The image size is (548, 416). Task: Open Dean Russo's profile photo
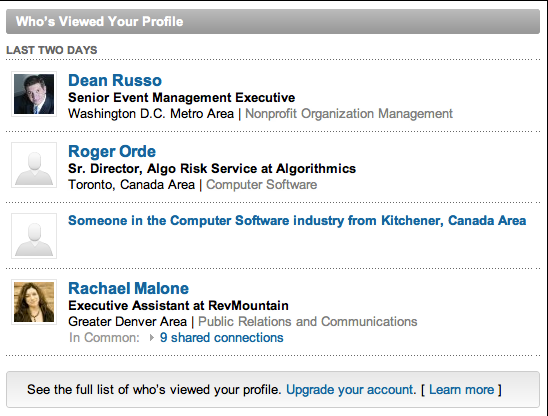pyautogui.click(x=34, y=94)
